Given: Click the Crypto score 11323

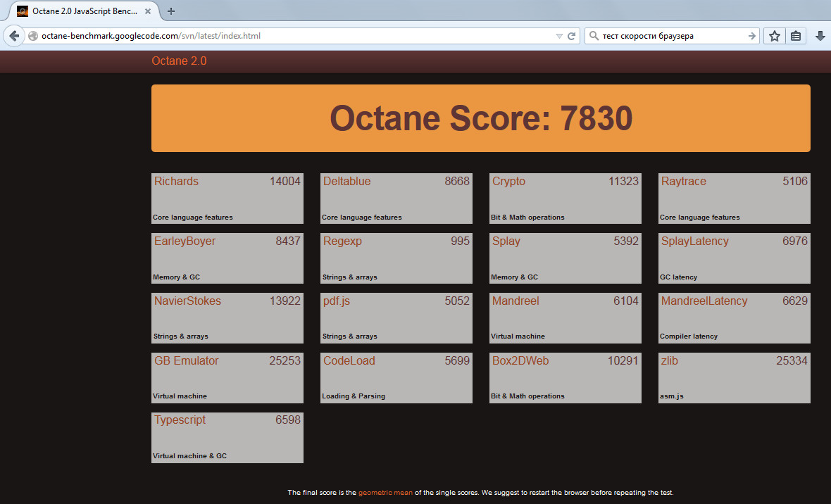Looking at the screenshot, I should click(x=623, y=181).
